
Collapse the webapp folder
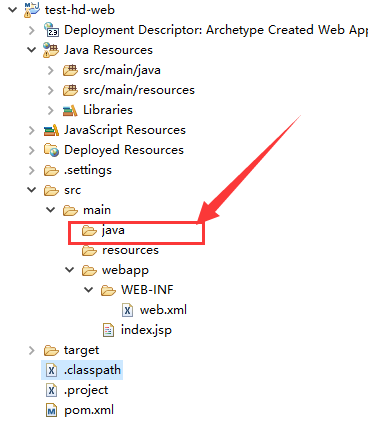pos(70,270)
